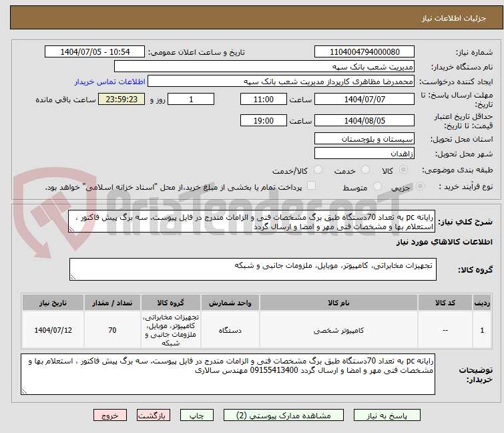Viewport: 504px width, 433px height.
Task: Click the کد کالا column header
Action: [445, 303]
